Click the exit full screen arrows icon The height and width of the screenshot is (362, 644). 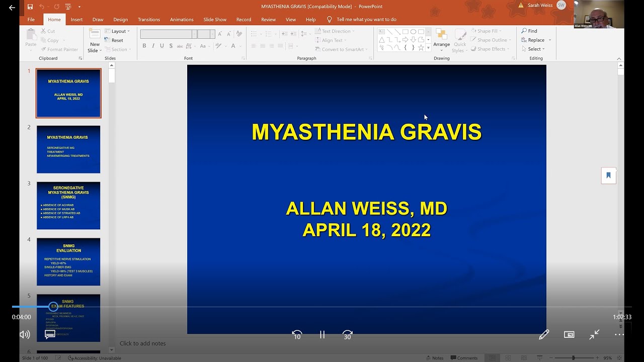[x=594, y=334]
